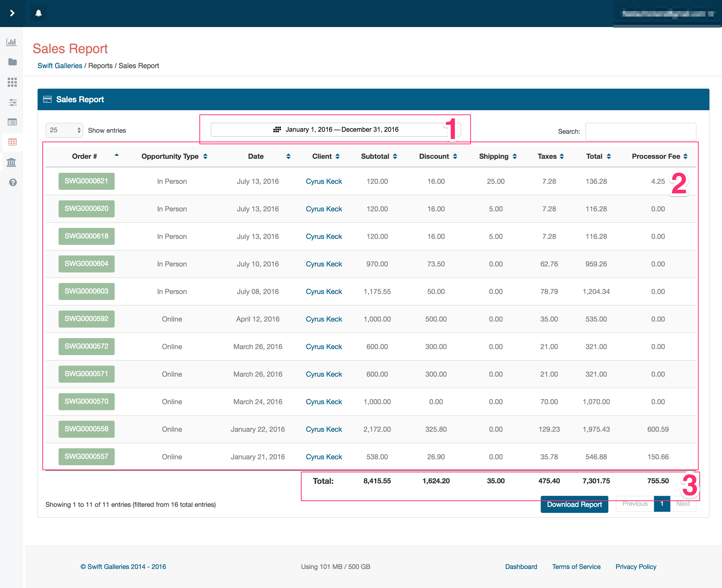Click the April 12, 2016 date cell
The image size is (722, 588).
[258, 319]
